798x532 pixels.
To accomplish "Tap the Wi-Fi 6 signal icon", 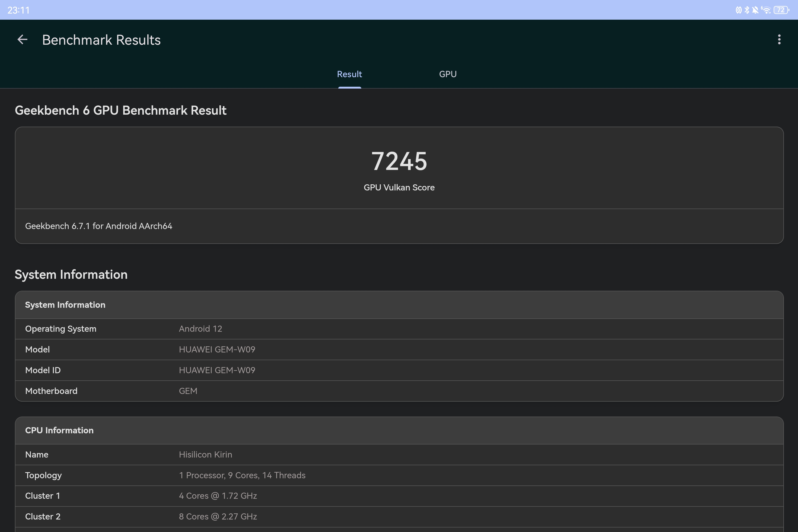I will 766,10.
